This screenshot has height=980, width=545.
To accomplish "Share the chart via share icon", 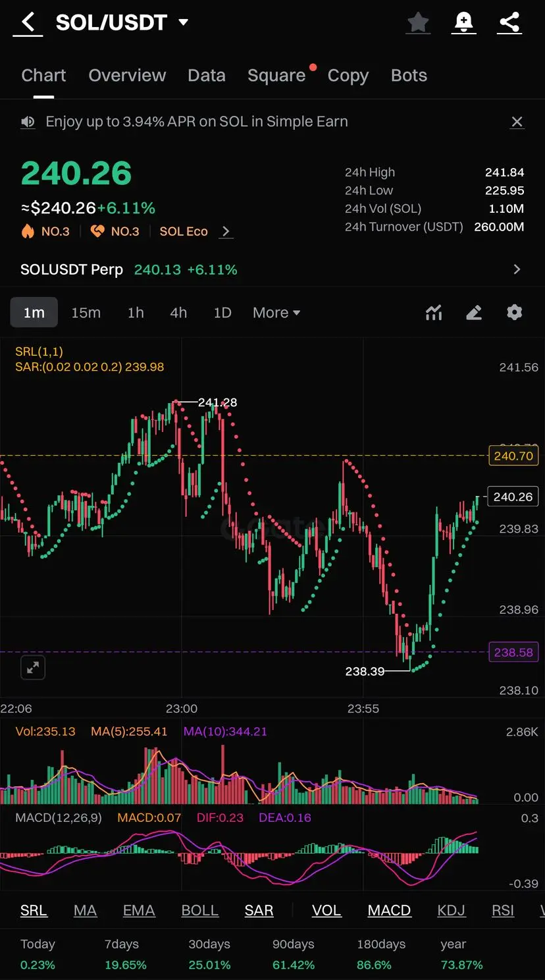I will point(509,22).
